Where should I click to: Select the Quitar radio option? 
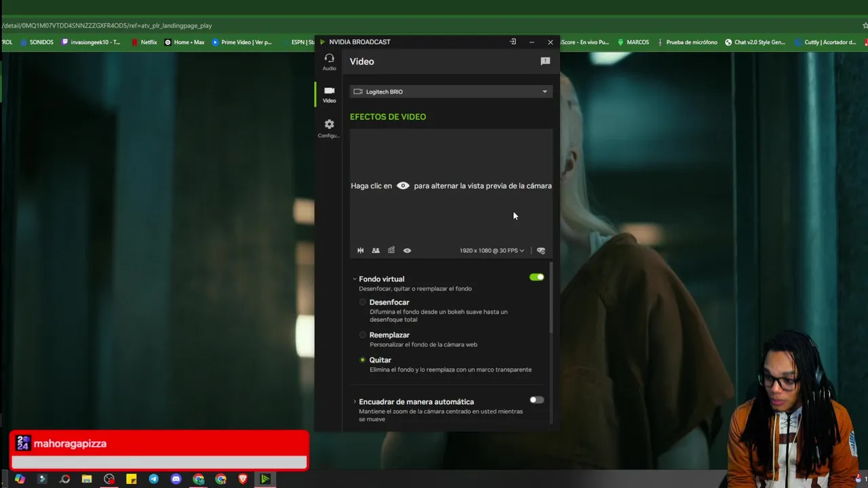coord(363,360)
